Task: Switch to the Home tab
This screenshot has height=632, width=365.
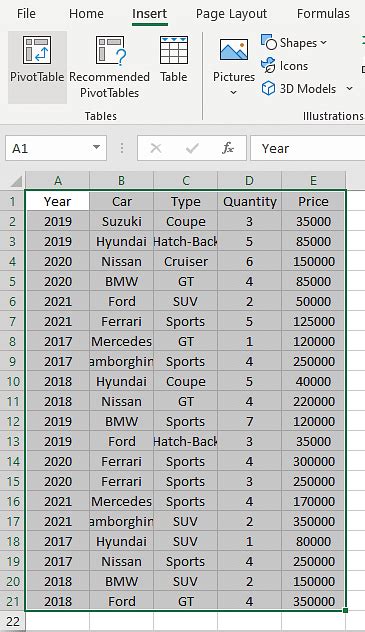Action: point(86,14)
